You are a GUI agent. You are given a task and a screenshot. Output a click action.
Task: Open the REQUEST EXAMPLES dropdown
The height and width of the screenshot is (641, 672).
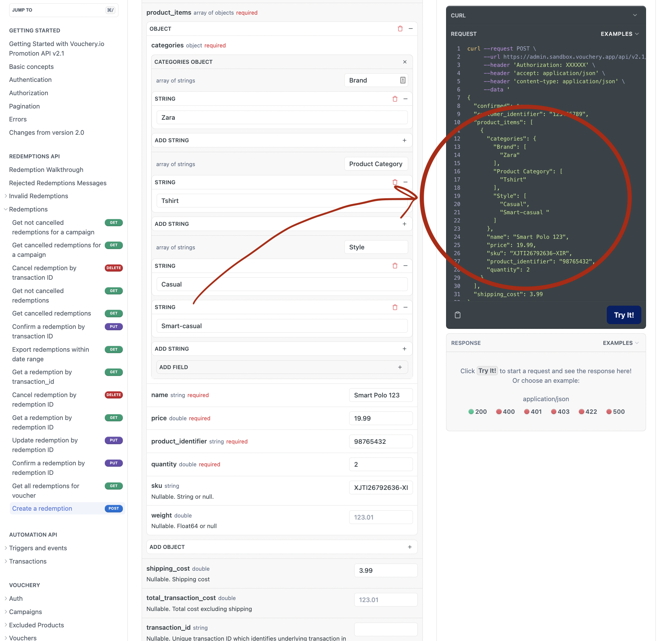619,34
